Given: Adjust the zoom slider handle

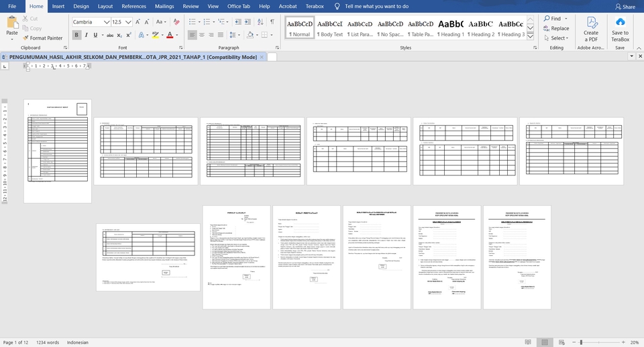Looking at the screenshot, I should (581, 342).
